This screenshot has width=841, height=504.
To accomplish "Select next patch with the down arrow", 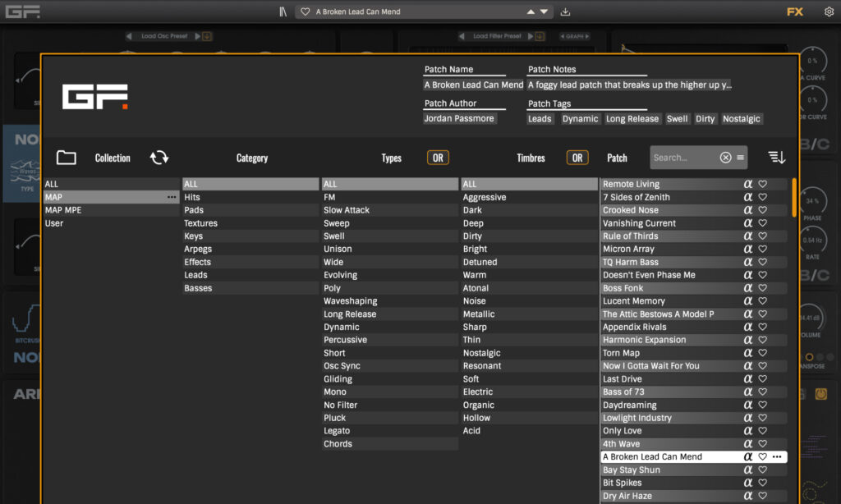I will (544, 11).
